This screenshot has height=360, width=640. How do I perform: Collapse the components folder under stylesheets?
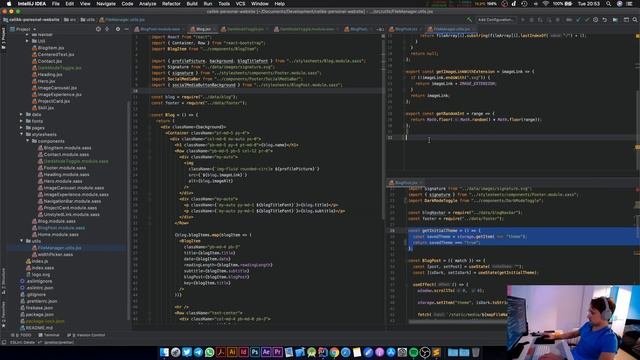coord(27,141)
